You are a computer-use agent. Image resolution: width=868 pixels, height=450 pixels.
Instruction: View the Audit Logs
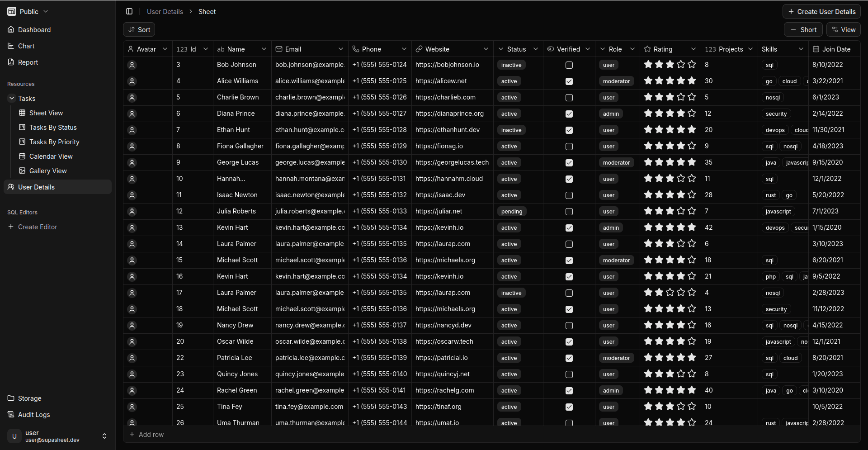tap(33, 414)
